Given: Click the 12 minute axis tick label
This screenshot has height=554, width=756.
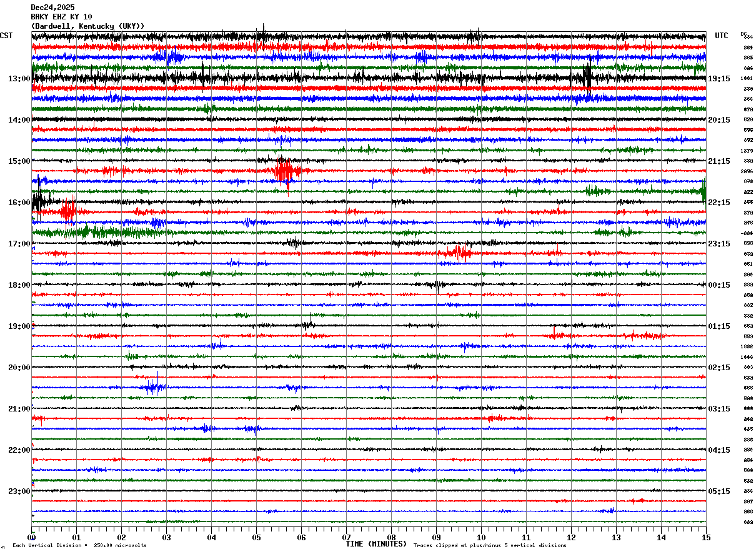Looking at the screenshot, I should [x=571, y=537].
